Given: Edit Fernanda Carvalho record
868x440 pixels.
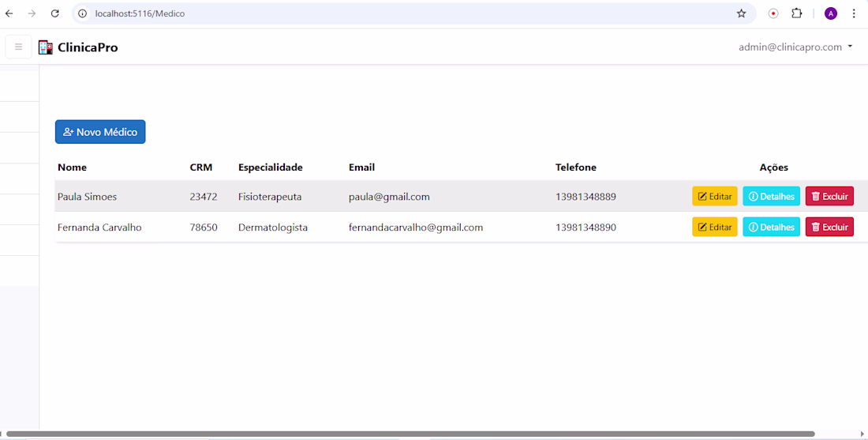Looking at the screenshot, I should pos(715,227).
